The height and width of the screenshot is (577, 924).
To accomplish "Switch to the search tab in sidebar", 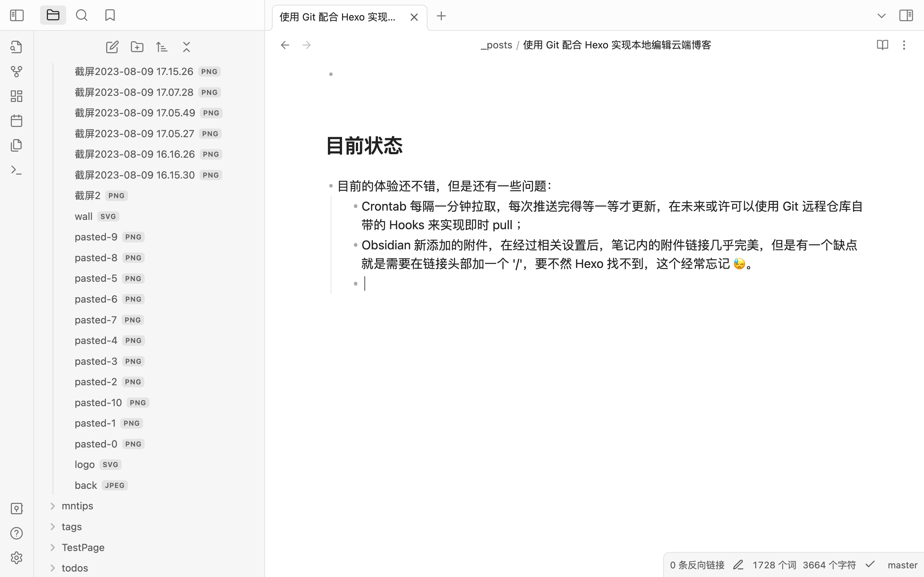I will [x=81, y=16].
